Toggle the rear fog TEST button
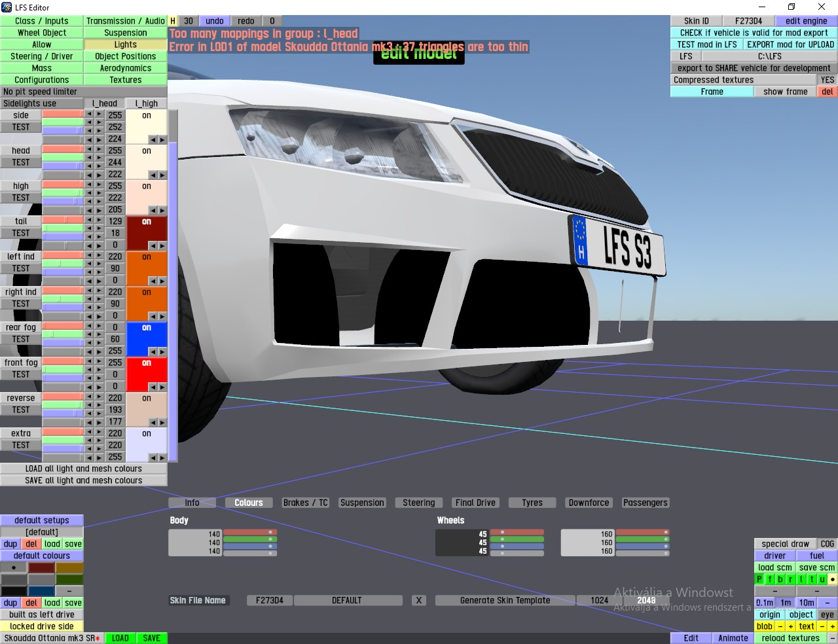This screenshot has width=838, height=644. click(x=21, y=339)
